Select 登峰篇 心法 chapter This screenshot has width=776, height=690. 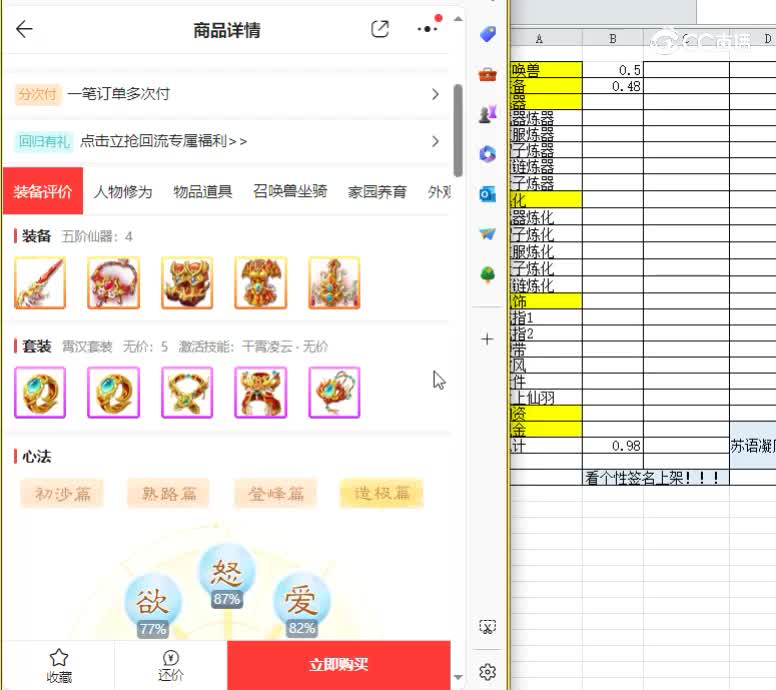pos(275,493)
